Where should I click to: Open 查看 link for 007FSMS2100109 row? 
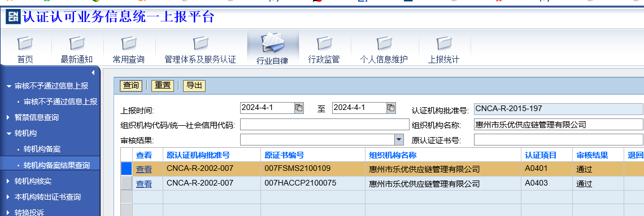144,169
